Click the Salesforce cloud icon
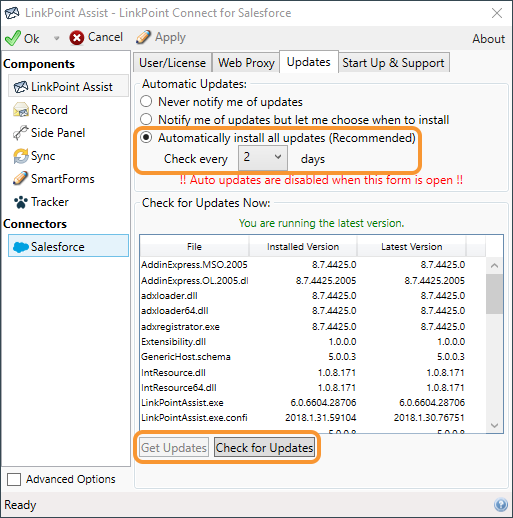This screenshot has width=513, height=518. pyautogui.click(x=21, y=247)
